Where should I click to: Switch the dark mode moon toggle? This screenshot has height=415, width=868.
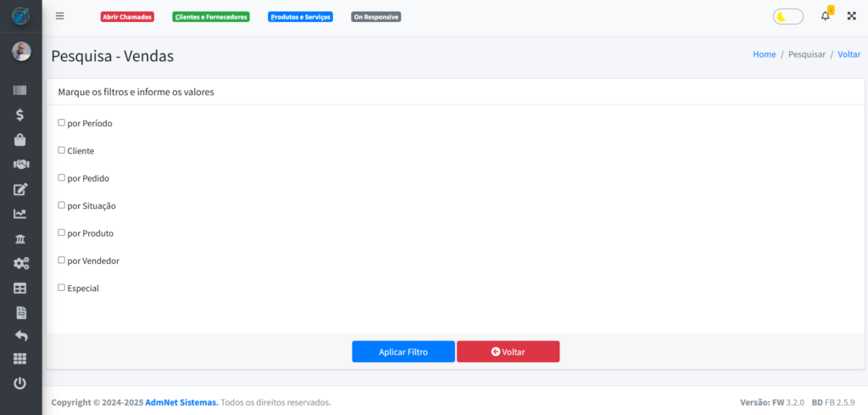pos(787,16)
